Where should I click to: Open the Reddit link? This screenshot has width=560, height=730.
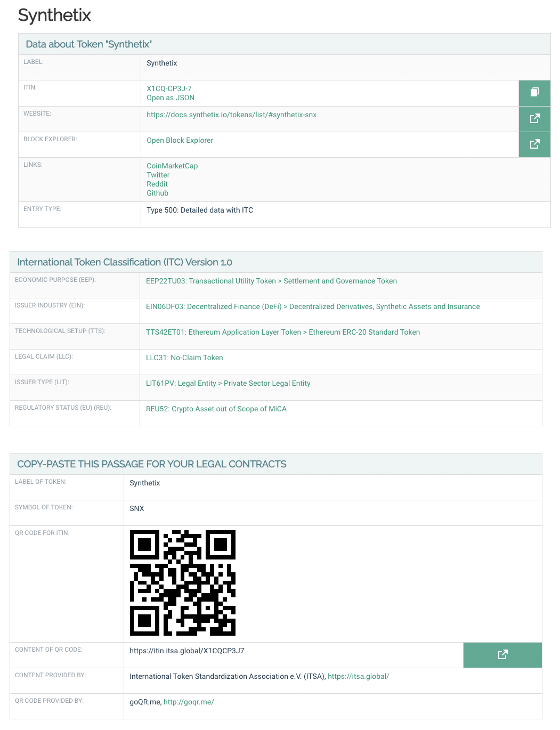click(157, 184)
